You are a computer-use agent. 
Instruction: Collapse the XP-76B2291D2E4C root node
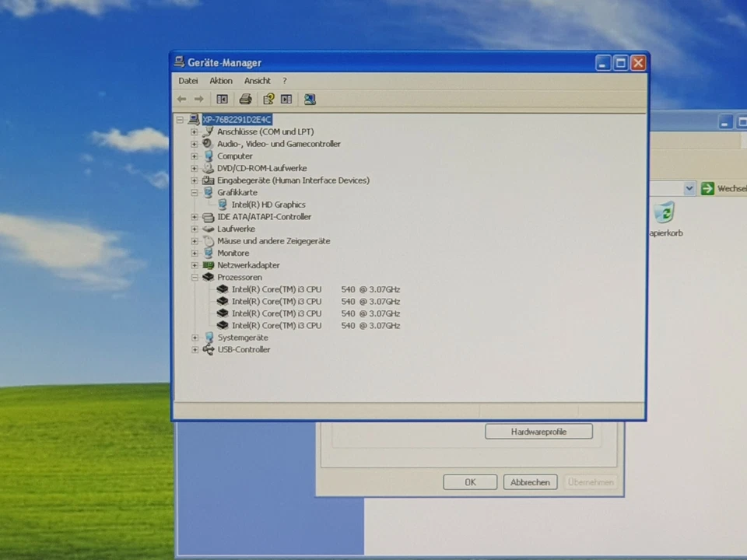pos(180,120)
